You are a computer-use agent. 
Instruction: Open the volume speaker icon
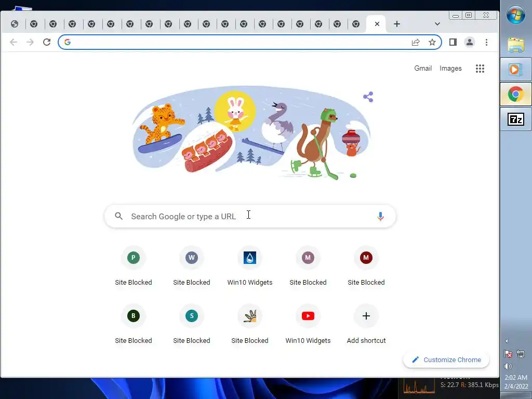point(508,366)
